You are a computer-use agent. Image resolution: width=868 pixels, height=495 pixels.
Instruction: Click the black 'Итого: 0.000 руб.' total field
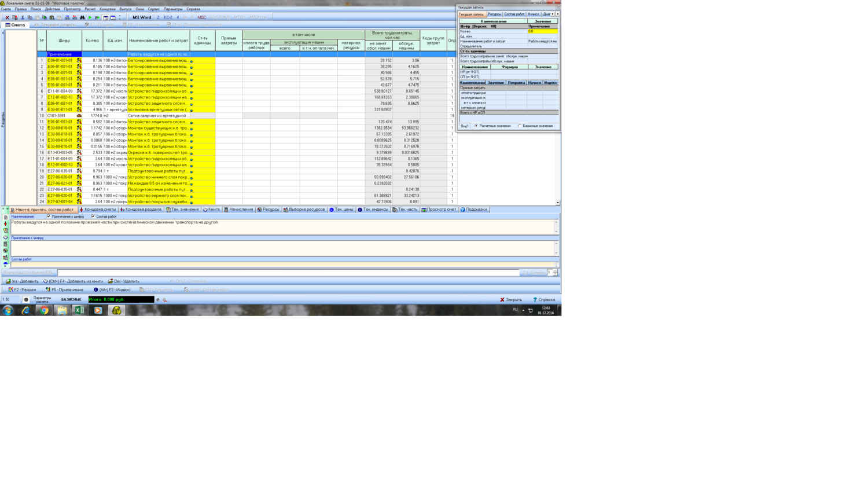[121, 300]
